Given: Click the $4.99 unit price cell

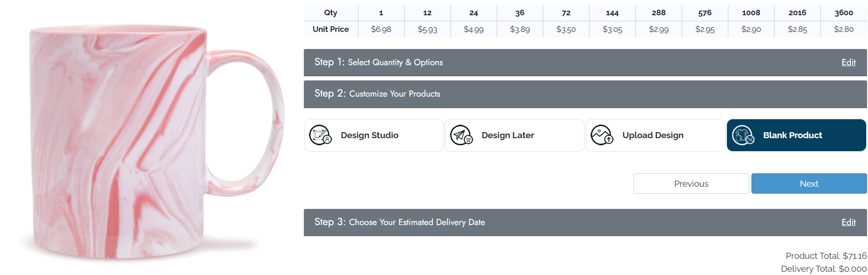Looking at the screenshot, I should (x=474, y=30).
